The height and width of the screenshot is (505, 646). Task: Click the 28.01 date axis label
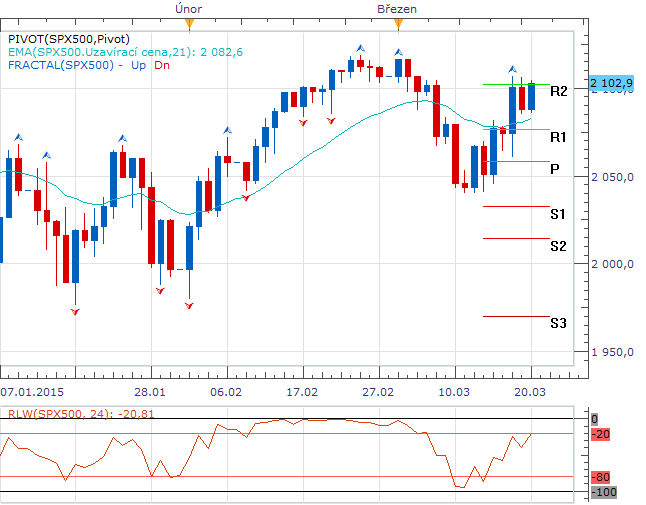[150, 392]
